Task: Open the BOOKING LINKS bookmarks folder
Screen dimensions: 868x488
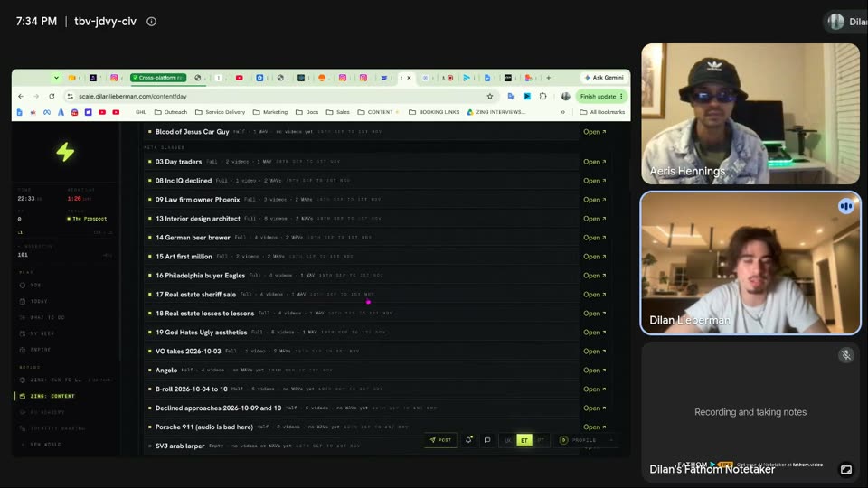Action: 434,112
